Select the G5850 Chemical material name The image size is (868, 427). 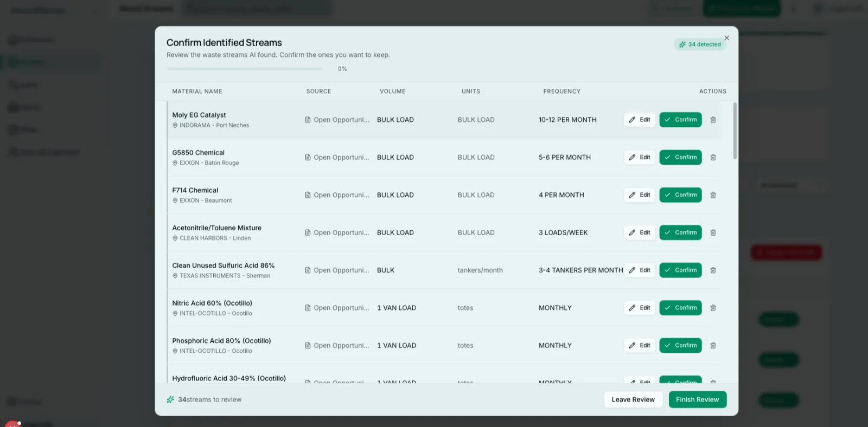(x=198, y=153)
